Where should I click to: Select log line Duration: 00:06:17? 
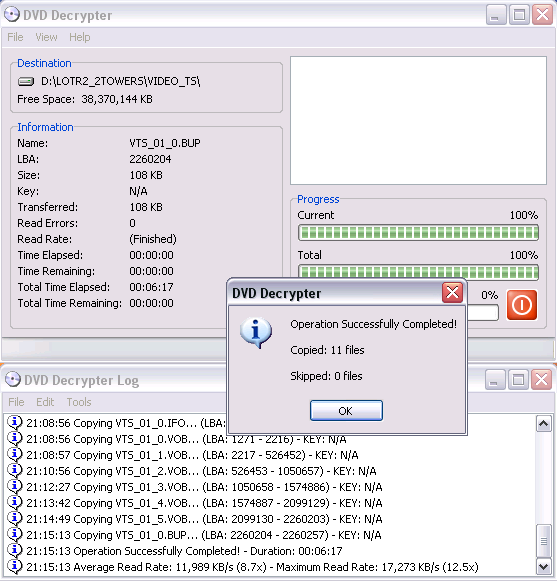coord(184,551)
